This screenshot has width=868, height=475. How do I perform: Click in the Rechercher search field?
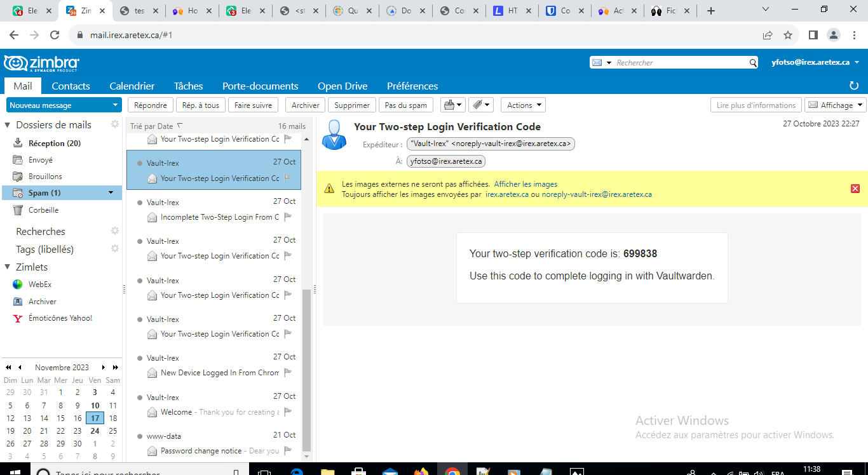point(681,63)
